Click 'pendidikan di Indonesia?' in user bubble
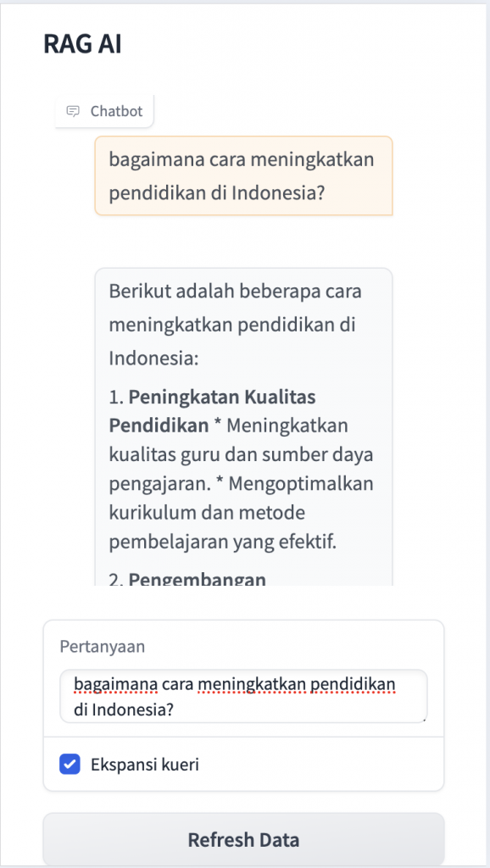Image resolution: width=490 pixels, height=868 pixels. [216, 194]
